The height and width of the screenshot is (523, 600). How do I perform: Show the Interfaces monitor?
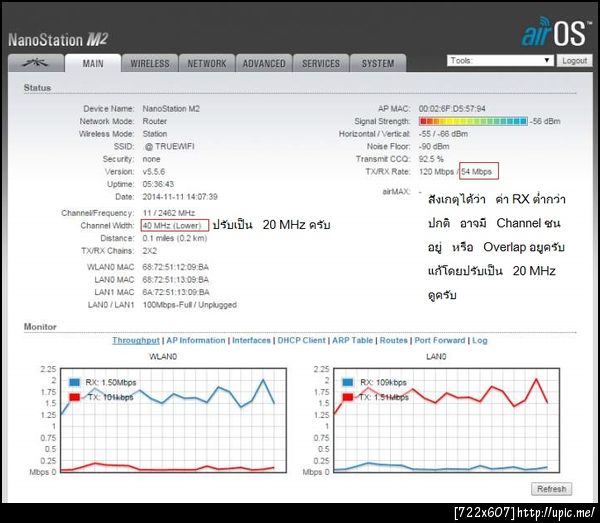click(251, 341)
